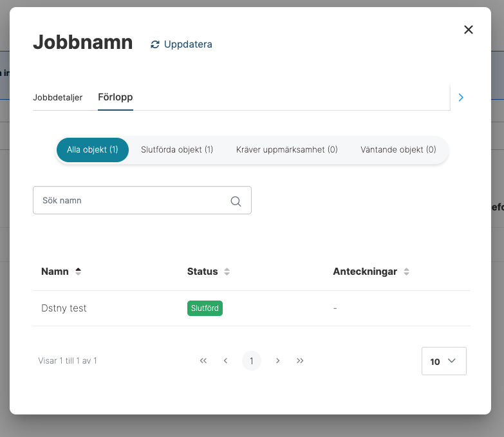The image size is (504, 437).
Task: Go to next page arrow
Action: (x=277, y=361)
